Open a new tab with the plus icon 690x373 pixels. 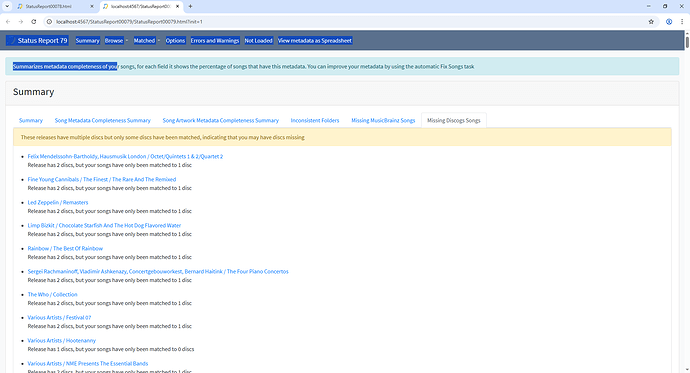click(x=191, y=7)
